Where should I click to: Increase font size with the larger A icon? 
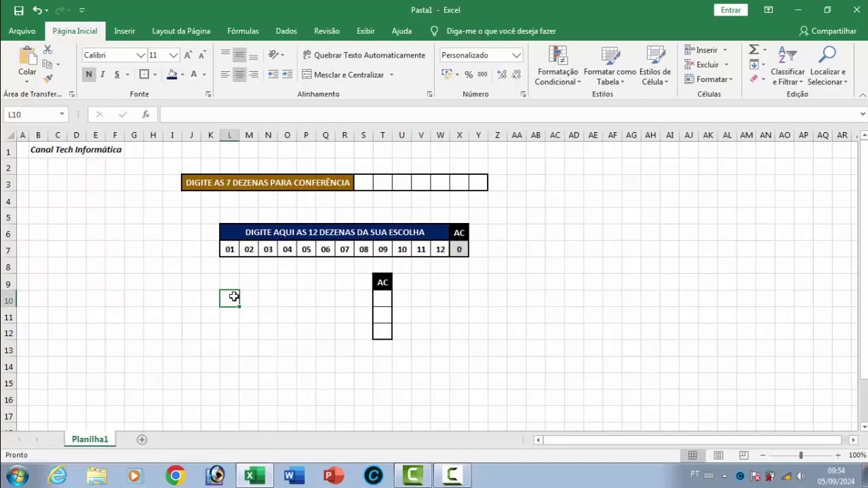188,55
